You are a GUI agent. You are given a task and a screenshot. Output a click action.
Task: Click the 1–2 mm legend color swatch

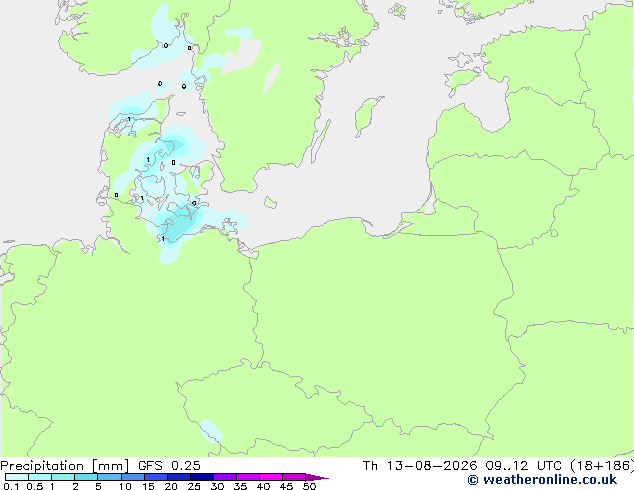(x=63, y=477)
